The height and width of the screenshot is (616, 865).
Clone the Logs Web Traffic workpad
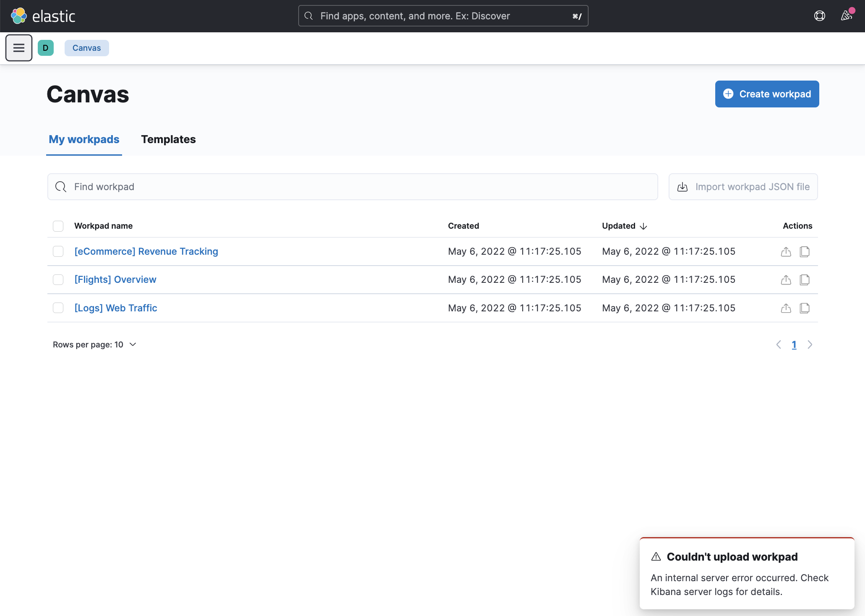804,308
